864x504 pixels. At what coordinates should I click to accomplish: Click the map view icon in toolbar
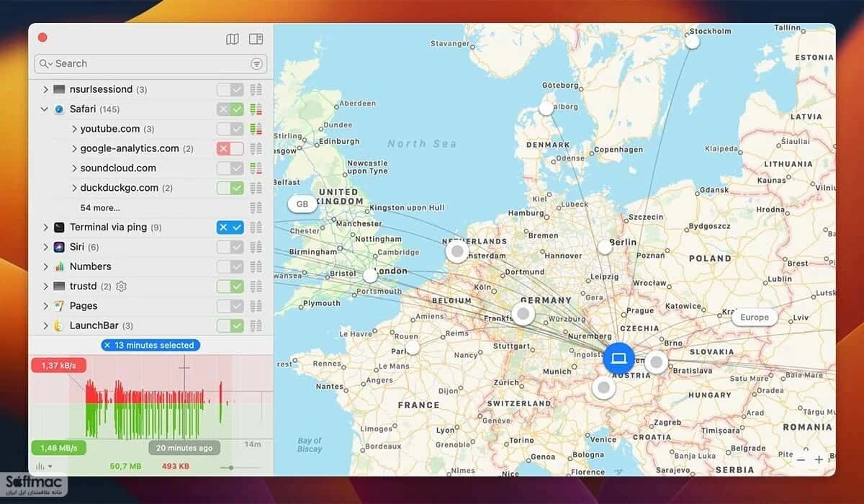pos(232,39)
